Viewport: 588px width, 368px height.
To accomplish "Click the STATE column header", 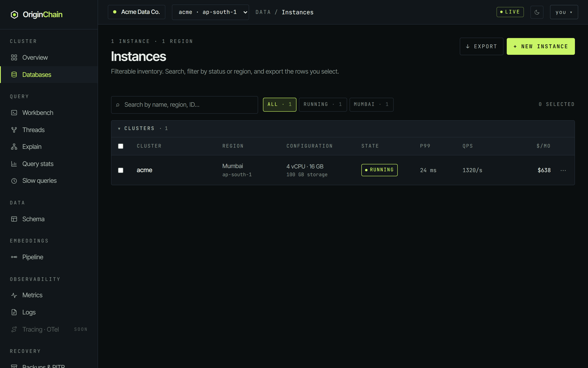I will (x=370, y=146).
